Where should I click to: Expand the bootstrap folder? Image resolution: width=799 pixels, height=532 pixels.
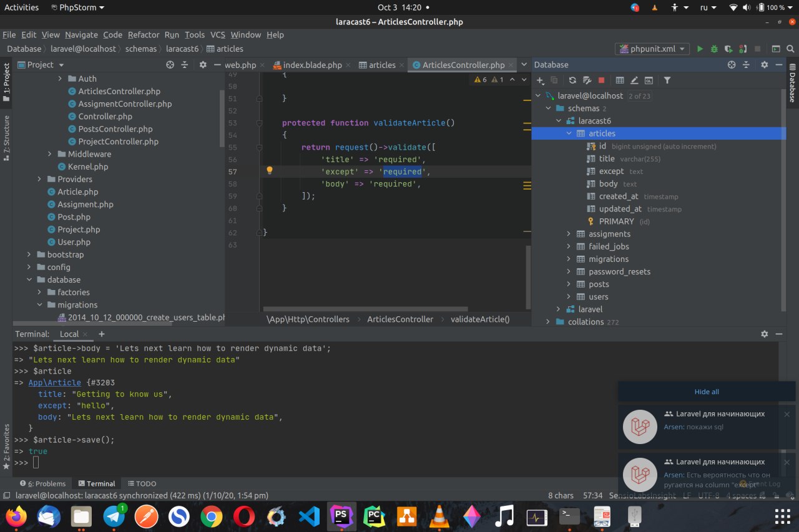pos(29,254)
